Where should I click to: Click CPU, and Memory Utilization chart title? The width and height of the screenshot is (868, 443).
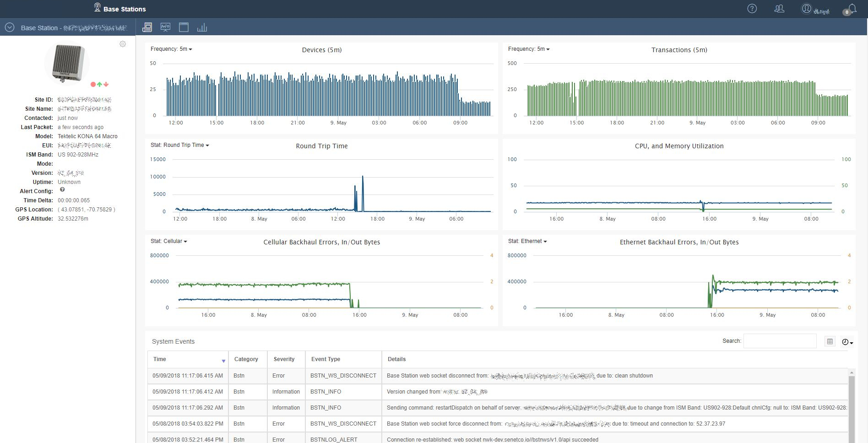pyautogui.click(x=679, y=146)
